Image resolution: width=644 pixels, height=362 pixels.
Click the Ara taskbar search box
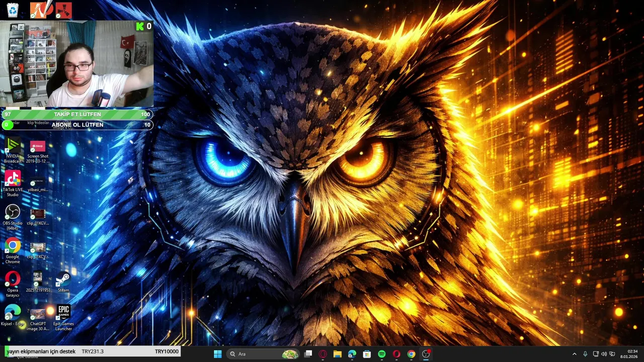(263, 354)
